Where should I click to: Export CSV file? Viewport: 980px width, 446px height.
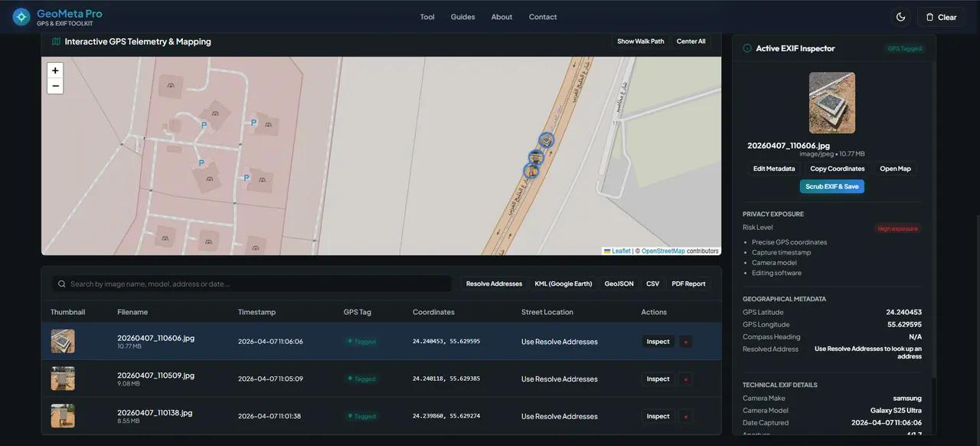[652, 284]
